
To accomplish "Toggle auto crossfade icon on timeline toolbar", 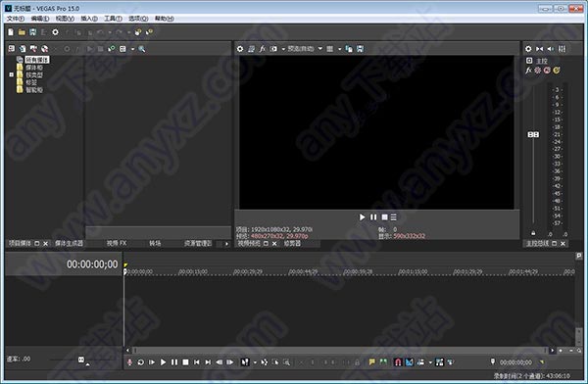I will 409,361.
